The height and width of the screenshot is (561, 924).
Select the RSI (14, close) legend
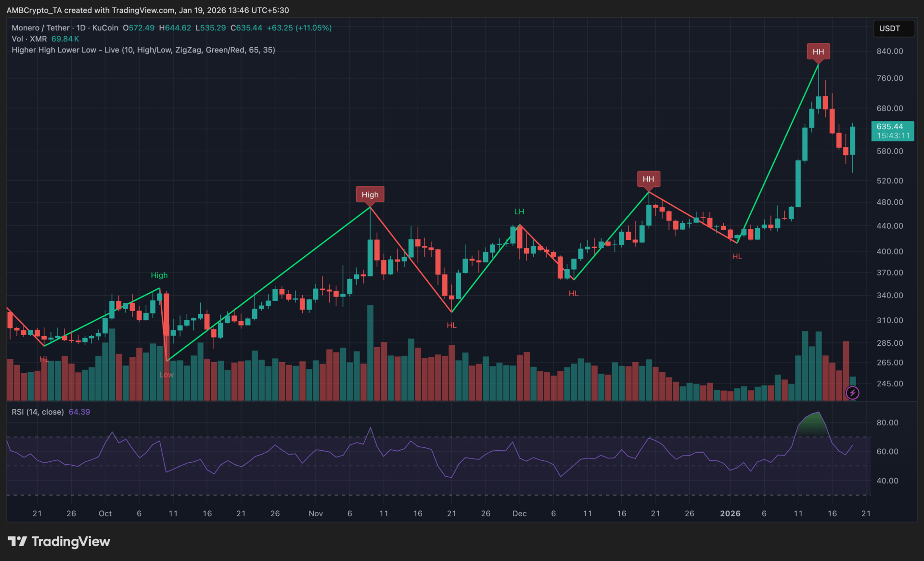click(x=38, y=412)
